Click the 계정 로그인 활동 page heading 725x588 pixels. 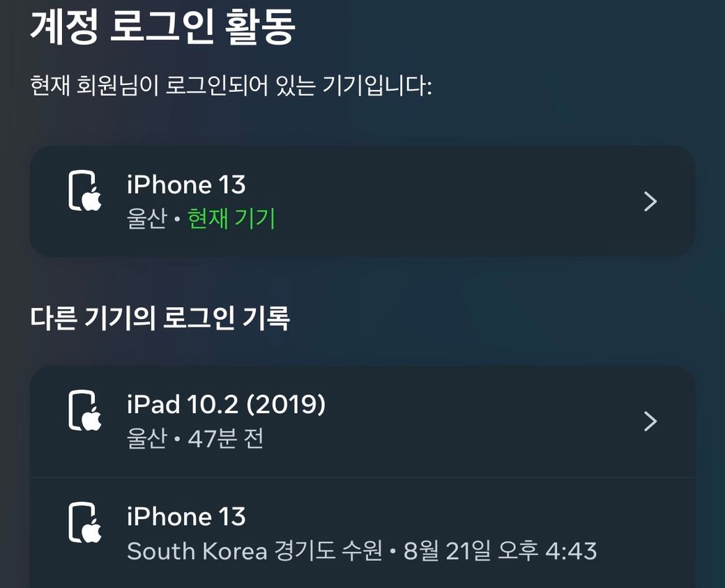162,26
